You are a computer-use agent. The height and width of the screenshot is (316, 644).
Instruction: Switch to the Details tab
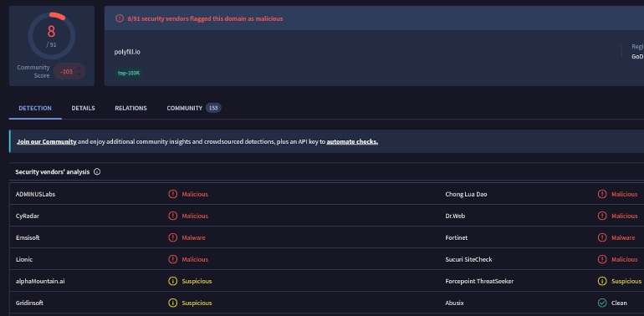(83, 109)
